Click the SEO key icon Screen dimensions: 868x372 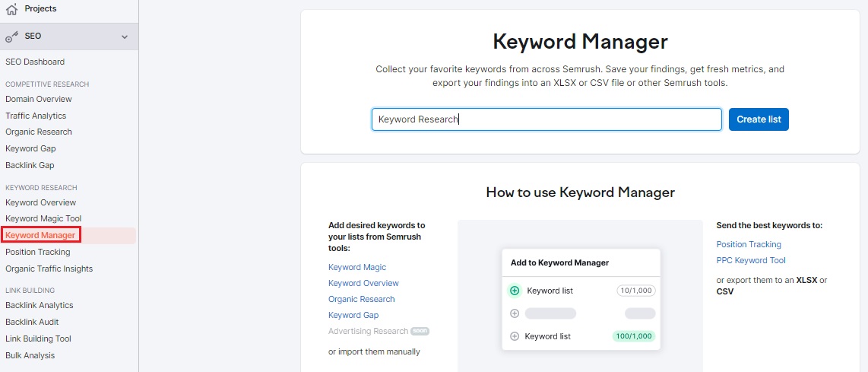click(11, 37)
